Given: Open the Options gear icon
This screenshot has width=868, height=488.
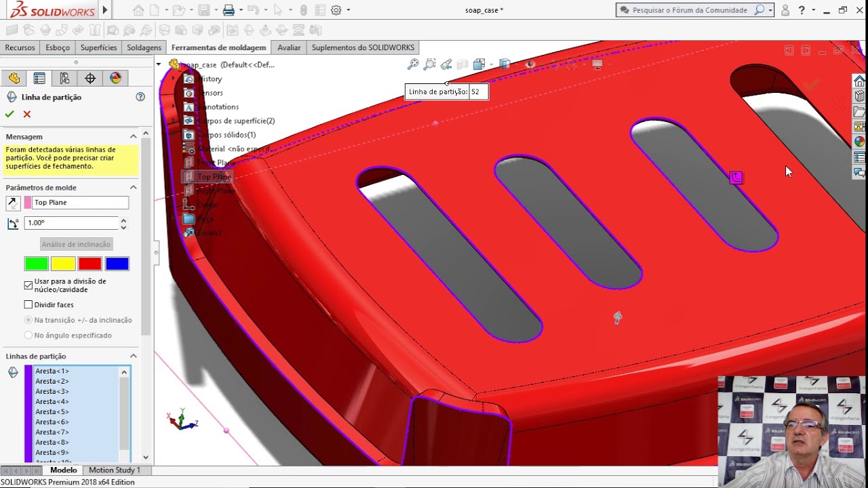Looking at the screenshot, I should coord(336,10).
